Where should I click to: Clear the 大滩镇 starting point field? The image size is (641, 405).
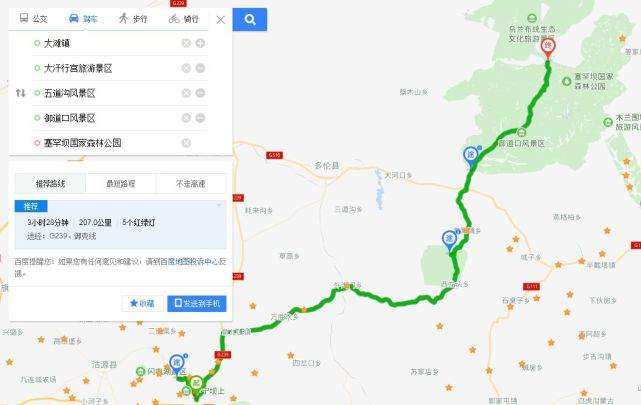[186, 43]
